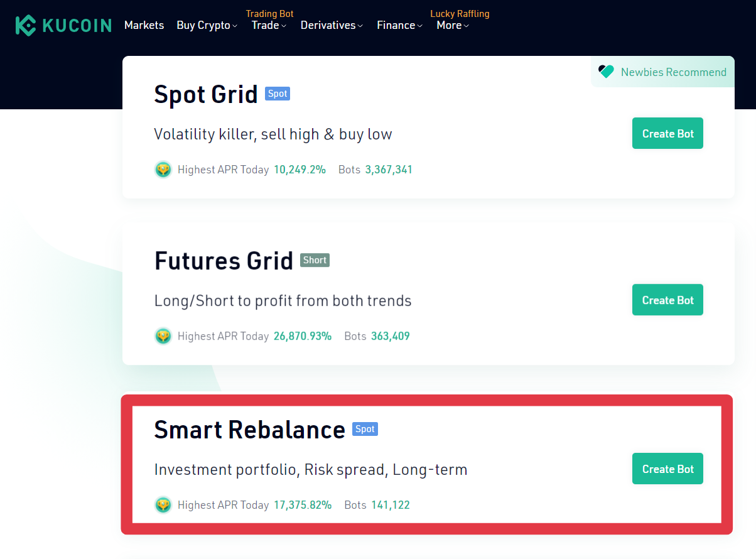Click the trophy icon in Spot Grid card
756x559 pixels.
163,170
